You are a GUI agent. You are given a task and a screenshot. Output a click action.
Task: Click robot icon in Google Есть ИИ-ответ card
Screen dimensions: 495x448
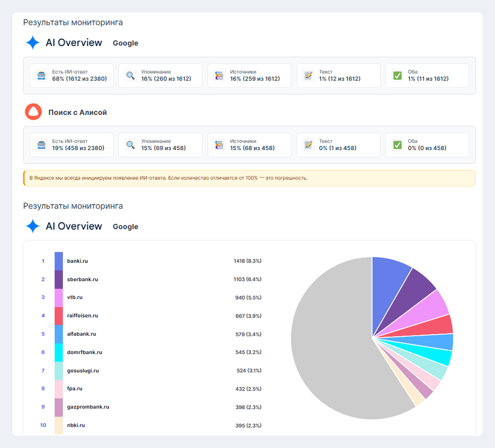tap(41, 75)
